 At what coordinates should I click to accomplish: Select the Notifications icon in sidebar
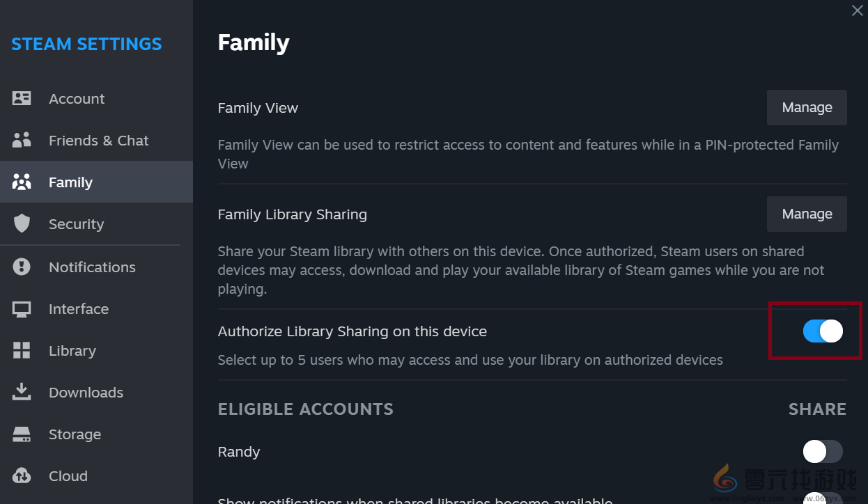point(22,267)
